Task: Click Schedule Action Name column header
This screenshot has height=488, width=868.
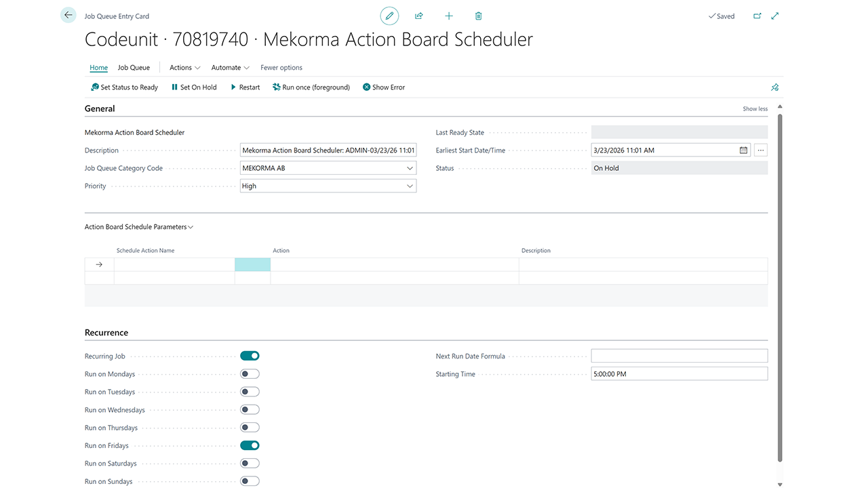Action: [145, 251]
